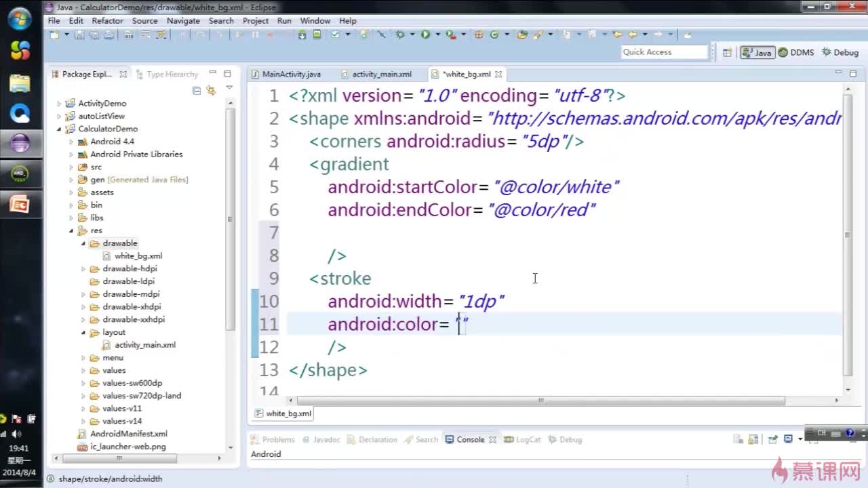The image size is (868, 488).
Task: Click the Open Perspective icon
Action: (727, 52)
